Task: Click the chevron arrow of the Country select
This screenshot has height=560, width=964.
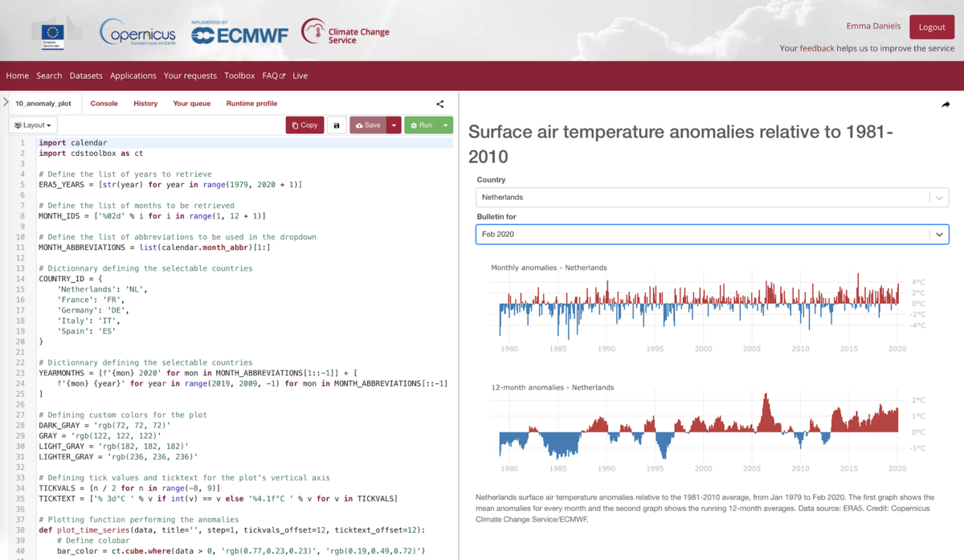Action: pyautogui.click(x=939, y=198)
